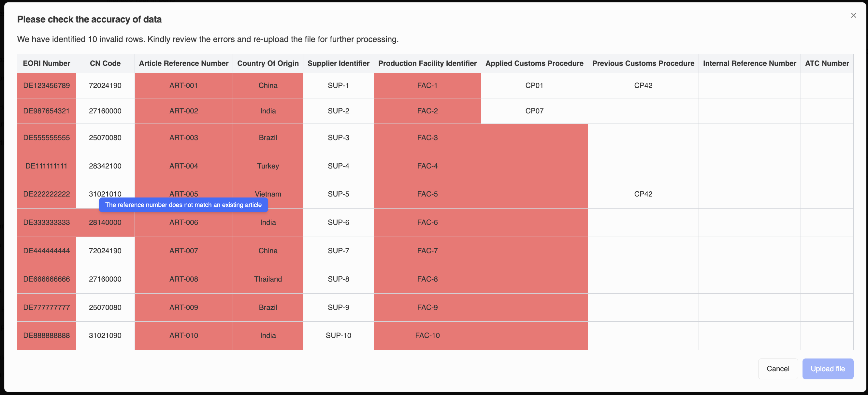Click the Country Of Origin header
868x395 pixels.
tap(268, 63)
